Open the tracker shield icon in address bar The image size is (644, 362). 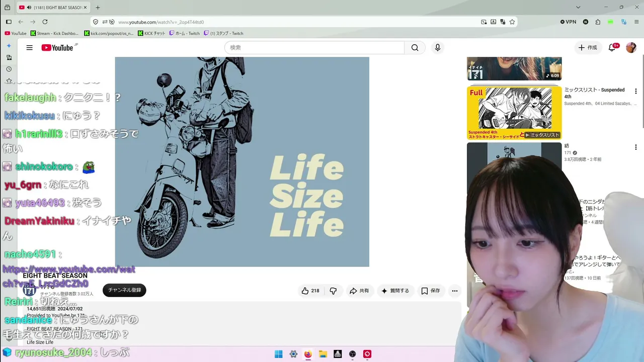pyautogui.click(x=96, y=22)
